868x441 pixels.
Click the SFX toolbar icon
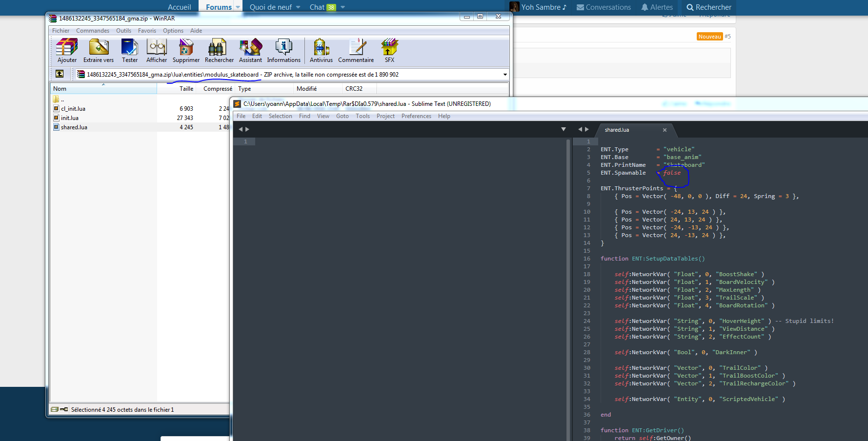pos(389,51)
